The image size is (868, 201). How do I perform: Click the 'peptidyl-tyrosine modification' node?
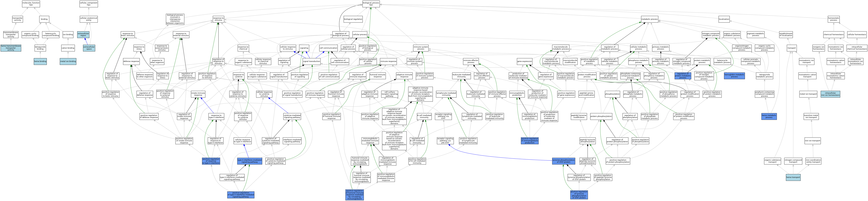579,116
